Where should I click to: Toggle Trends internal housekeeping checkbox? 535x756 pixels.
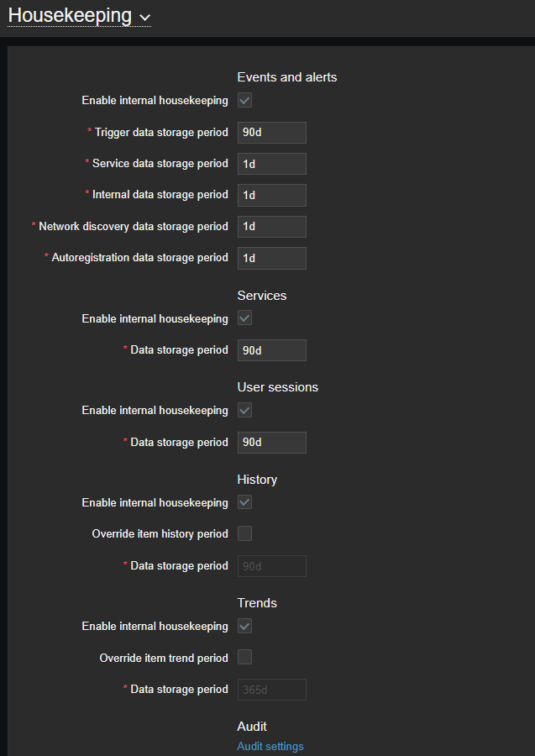pyautogui.click(x=245, y=627)
